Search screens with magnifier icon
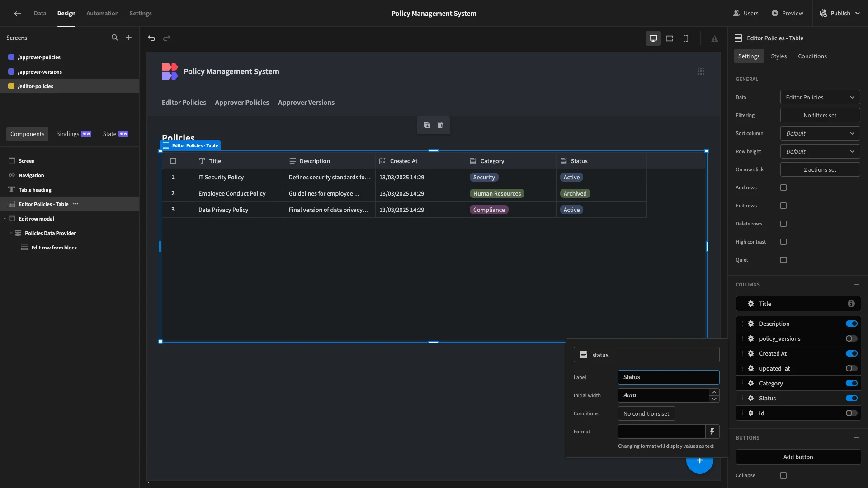Image resolution: width=868 pixels, height=488 pixels. pos(115,38)
